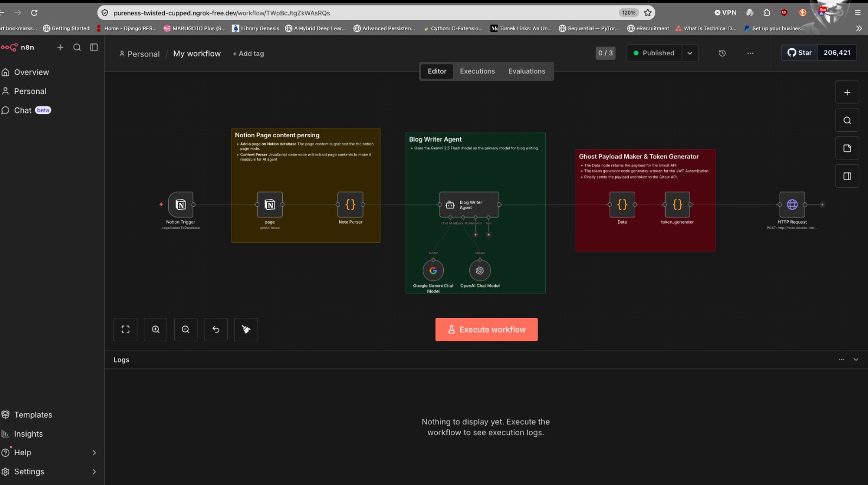Search workflows with magnifier in sidebar
Viewport: 868px width, 485px height.
(77, 47)
